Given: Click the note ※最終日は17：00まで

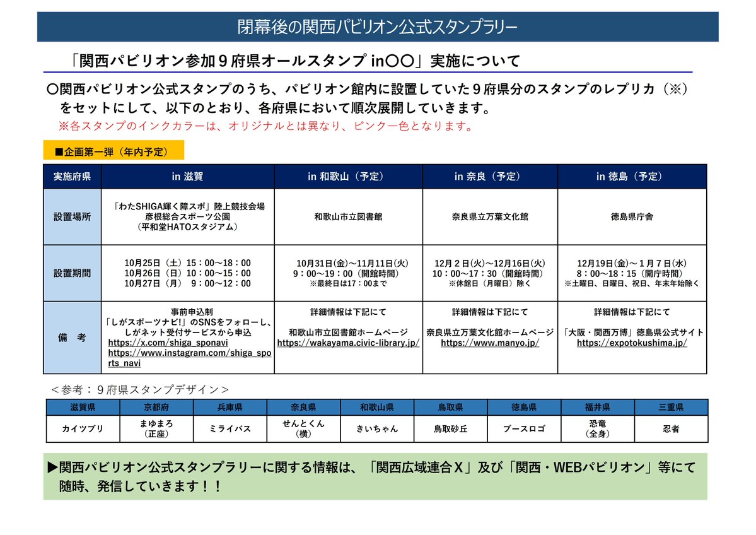Looking at the screenshot, I should [x=348, y=284].
